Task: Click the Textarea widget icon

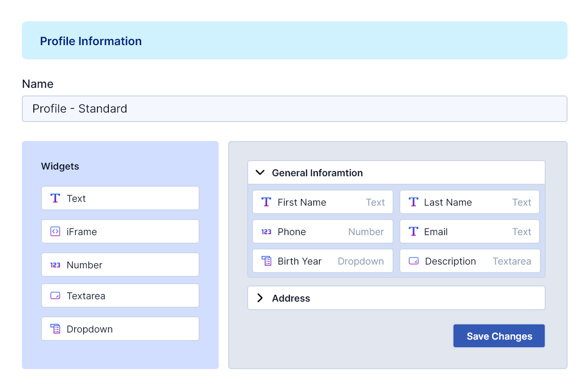Action: [x=55, y=296]
